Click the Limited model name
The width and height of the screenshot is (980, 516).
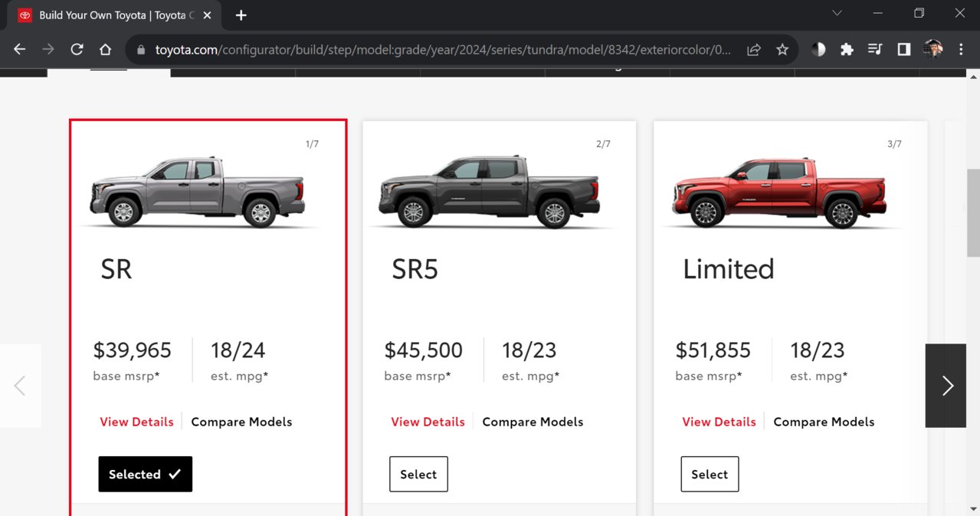pyautogui.click(x=729, y=269)
